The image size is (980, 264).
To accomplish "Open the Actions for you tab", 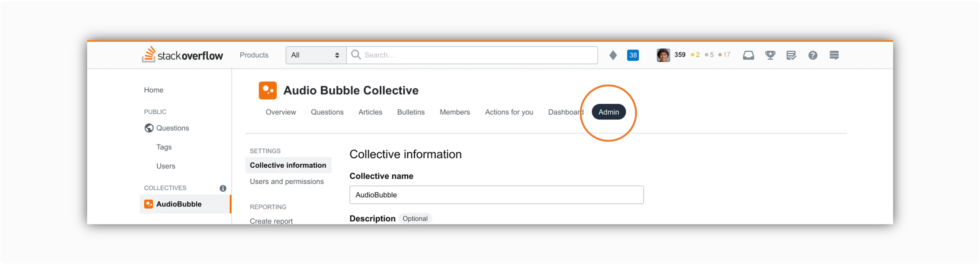I will point(509,112).
